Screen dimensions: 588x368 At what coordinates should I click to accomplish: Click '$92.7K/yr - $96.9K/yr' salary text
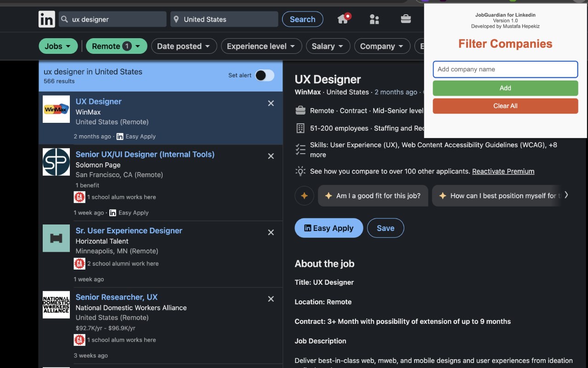[x=106, y=328]
